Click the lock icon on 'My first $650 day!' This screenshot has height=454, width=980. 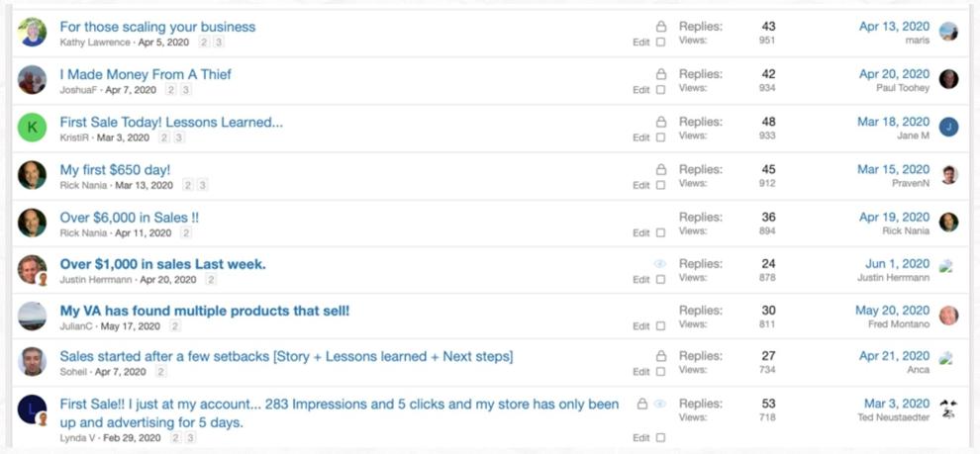[660, 170]
